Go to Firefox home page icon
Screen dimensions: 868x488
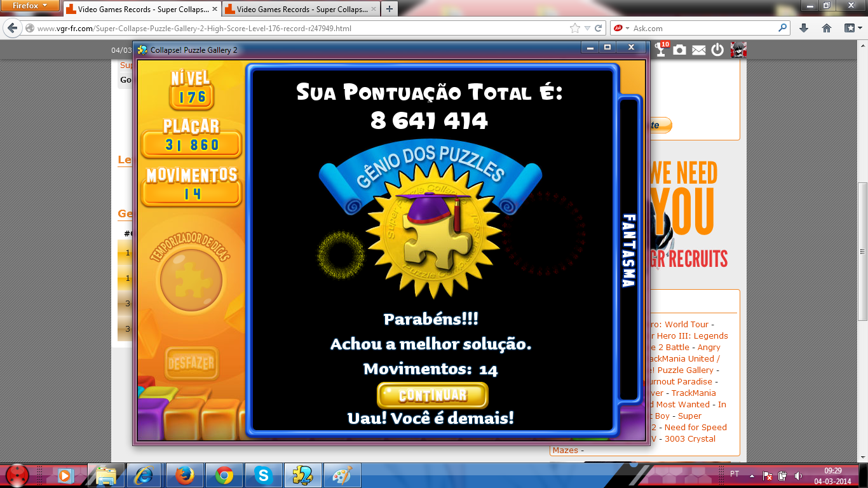pyautogui.click(x=827, y=28)
